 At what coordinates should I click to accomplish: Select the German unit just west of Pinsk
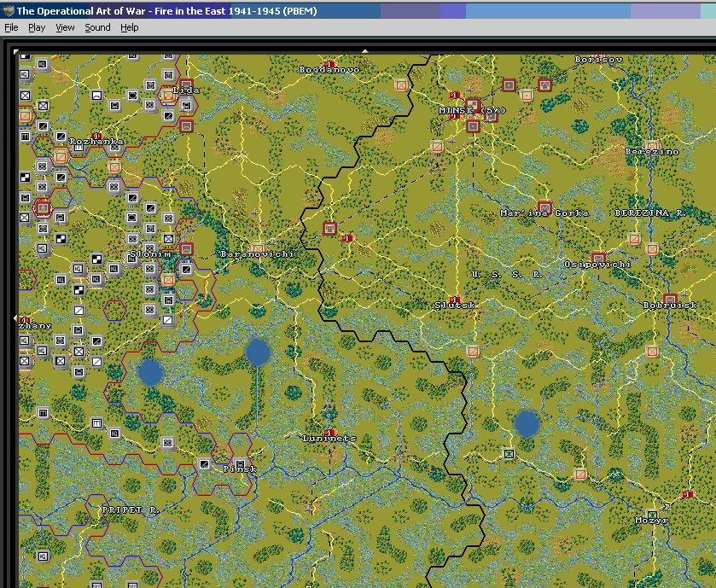(x=204, y=464)
